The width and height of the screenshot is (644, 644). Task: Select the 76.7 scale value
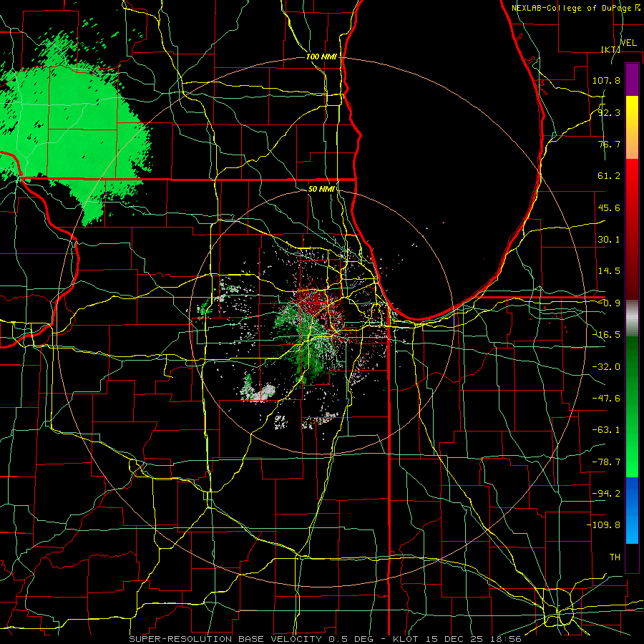[609, 144]
